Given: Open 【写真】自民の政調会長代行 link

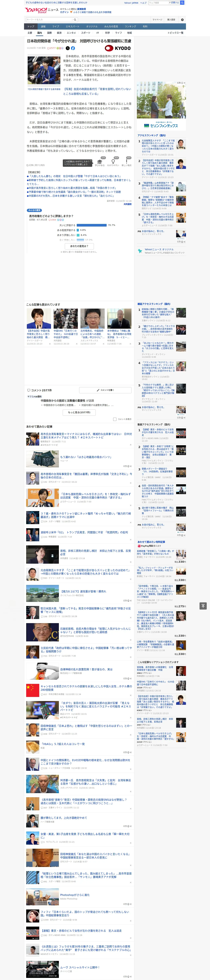Looking at the screenshot, I should pos(97,91).
